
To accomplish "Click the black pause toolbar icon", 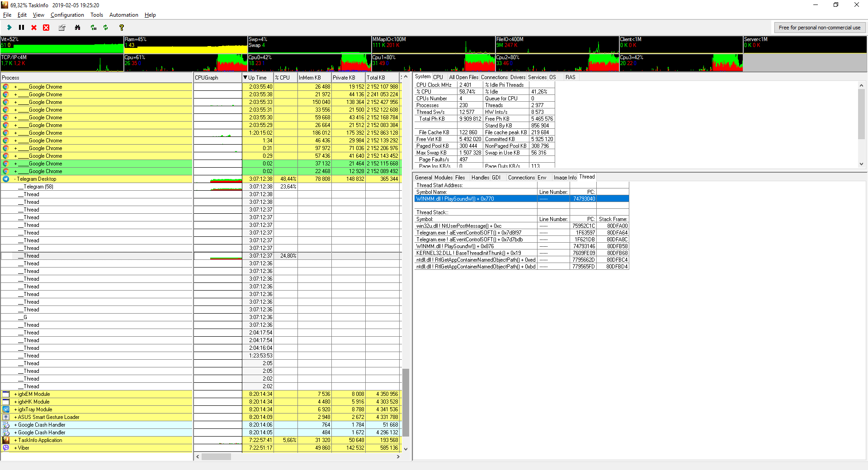I will [x=21, y=28].
